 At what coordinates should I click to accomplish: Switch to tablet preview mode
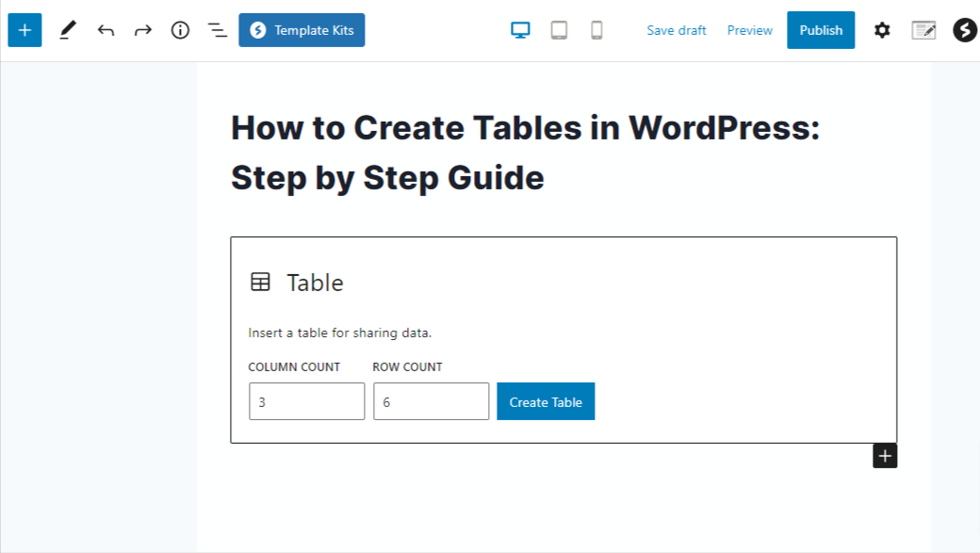click(559, 30)
